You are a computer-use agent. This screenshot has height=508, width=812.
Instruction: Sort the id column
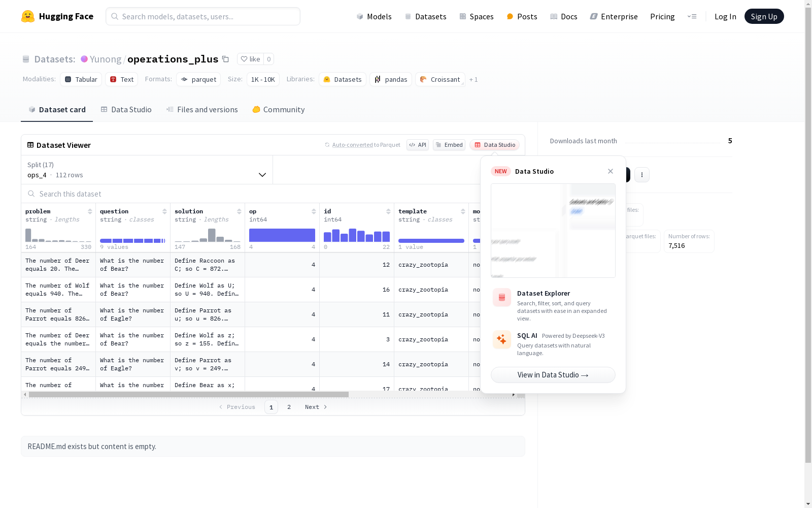(x=388, y=211)
